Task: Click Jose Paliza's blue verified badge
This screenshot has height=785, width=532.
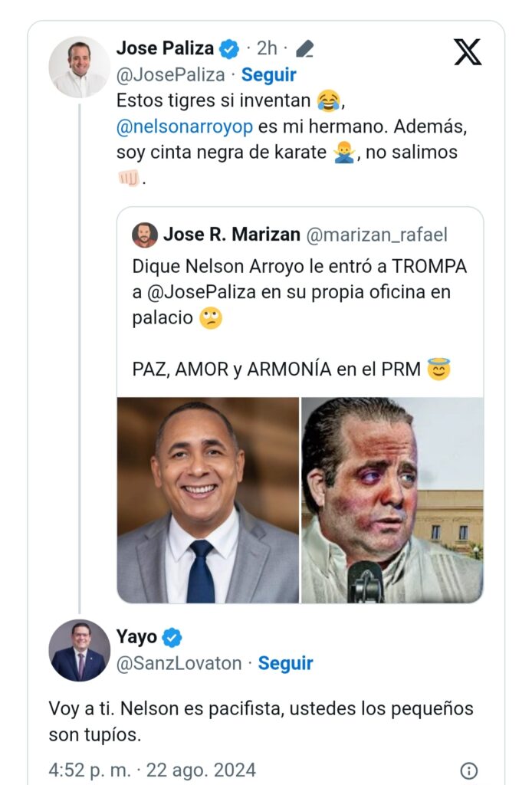Action: (229, 49)
